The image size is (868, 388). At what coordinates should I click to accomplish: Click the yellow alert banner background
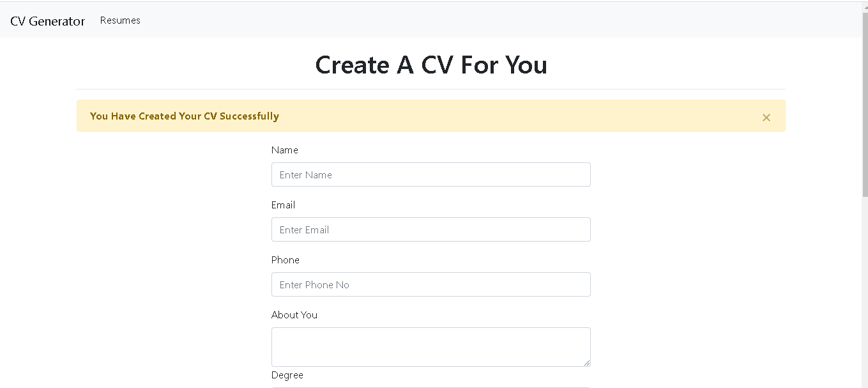click(511, 116)
